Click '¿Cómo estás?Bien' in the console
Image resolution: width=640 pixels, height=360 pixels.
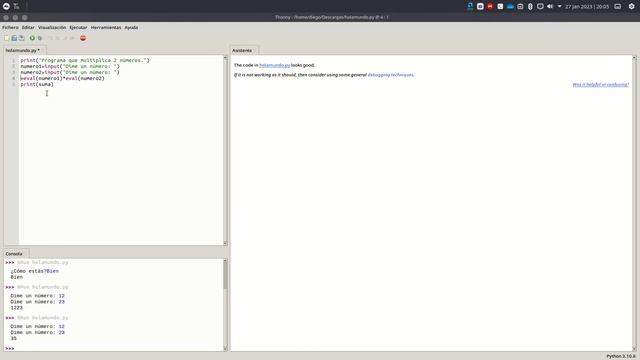[x=35, y=271]
